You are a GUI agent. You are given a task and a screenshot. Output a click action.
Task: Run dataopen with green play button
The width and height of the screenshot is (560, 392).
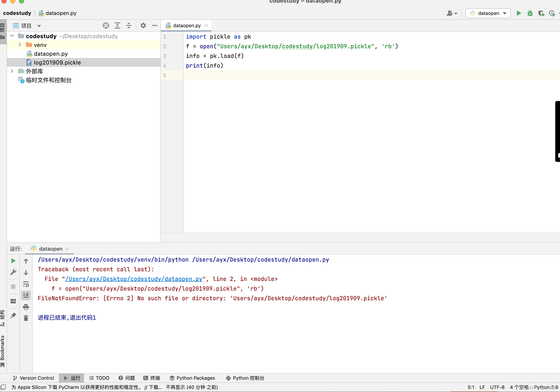tap(519, 13)
